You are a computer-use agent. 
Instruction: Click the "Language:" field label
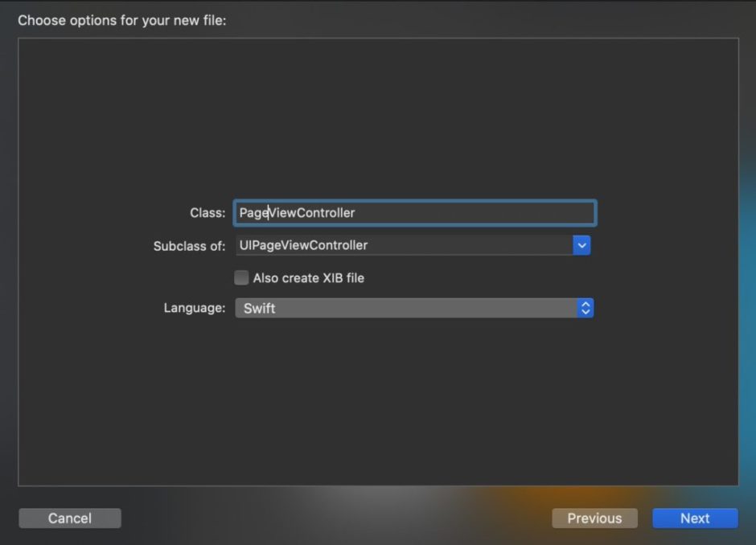[195, 308]
